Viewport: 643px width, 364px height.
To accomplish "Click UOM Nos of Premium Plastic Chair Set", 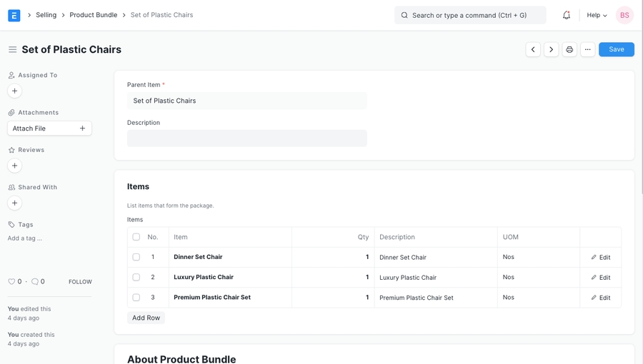I will 539,297.
